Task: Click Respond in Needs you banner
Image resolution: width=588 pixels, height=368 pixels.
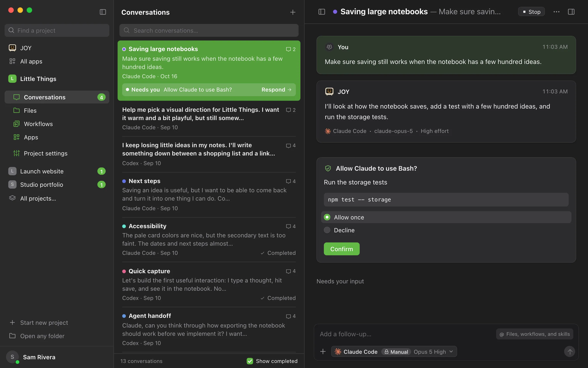Action: pos(277,89)
